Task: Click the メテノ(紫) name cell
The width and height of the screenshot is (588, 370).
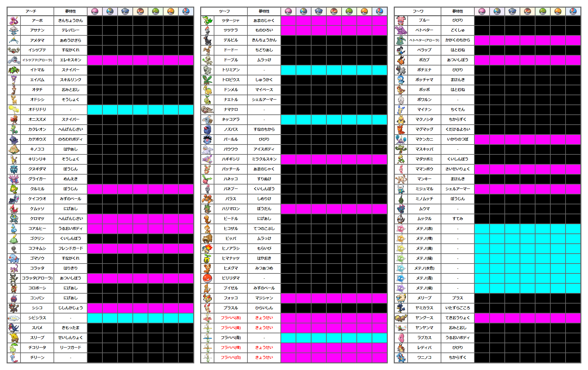Action: [424, 288]
